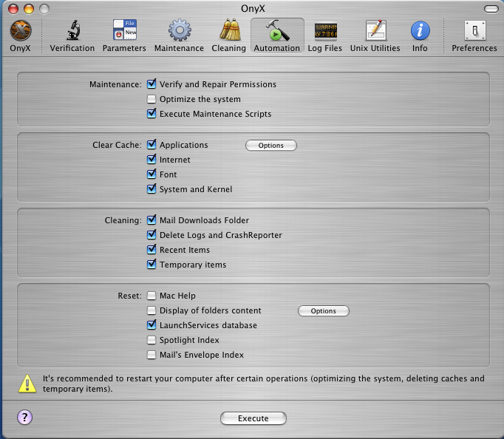Open the OnyX logo toolbar item

(21, 31)
